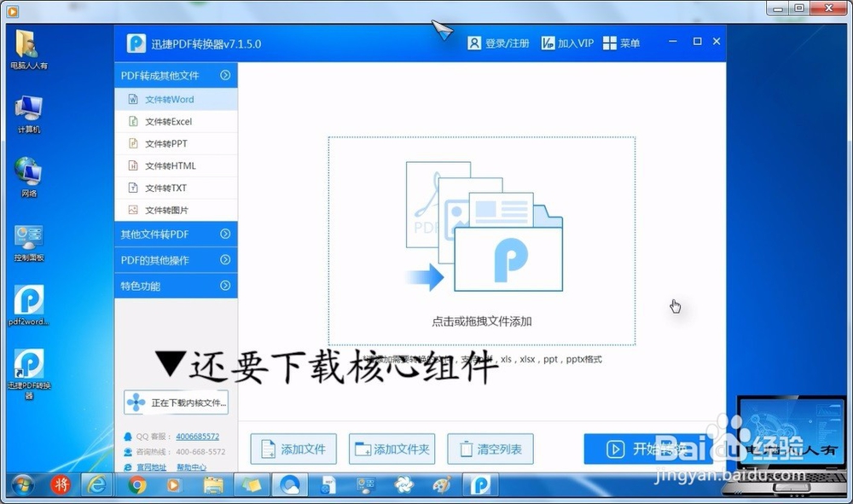Click the Chrome taskbar icon
This screenshot has height=504, width=853.
(x=137, y=484)
